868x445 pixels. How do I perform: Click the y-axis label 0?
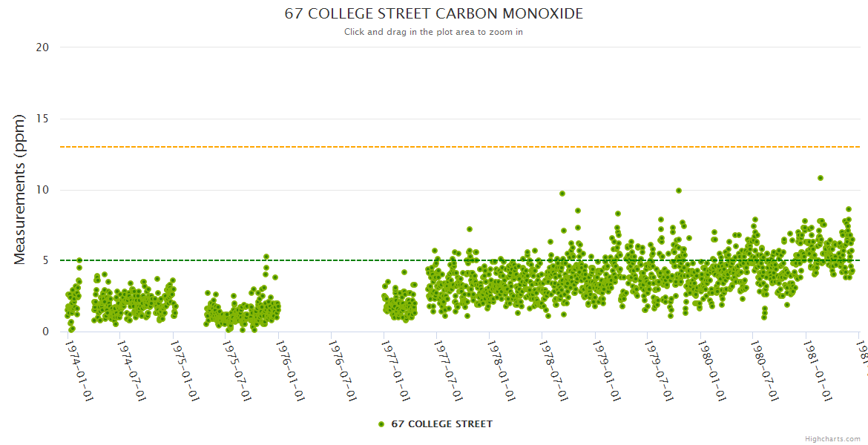click(x=45, y=332)
